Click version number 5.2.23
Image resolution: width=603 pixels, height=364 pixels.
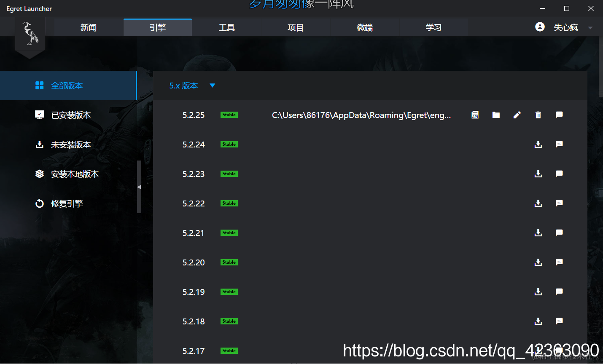194,174
